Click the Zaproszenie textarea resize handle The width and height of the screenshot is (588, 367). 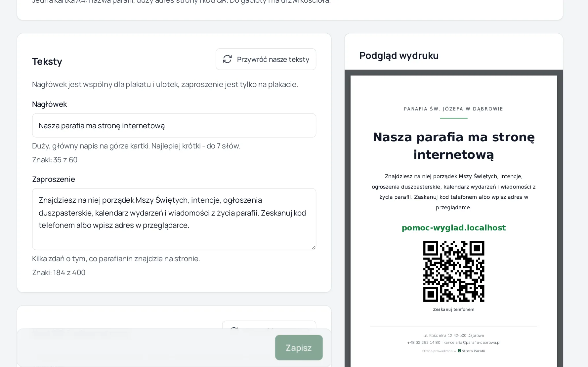click(313, 247)
